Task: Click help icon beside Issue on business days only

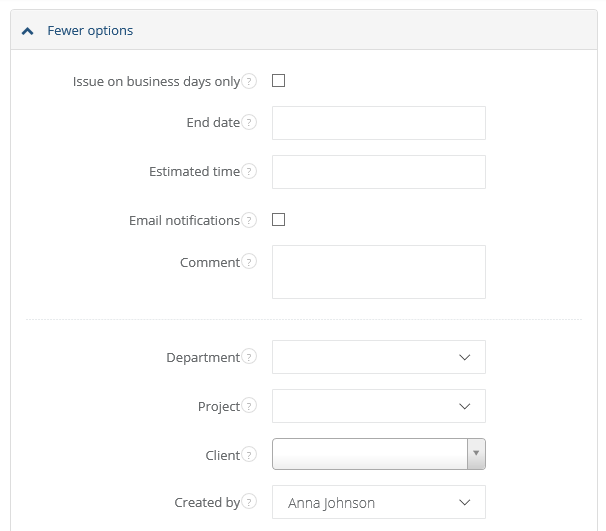Action: [250, 82]
